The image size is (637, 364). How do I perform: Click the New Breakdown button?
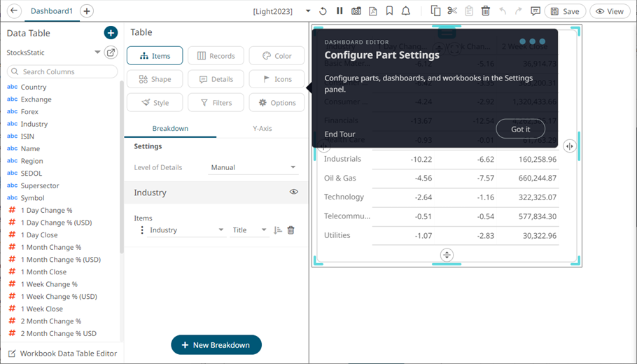click(x=216, y=345)
